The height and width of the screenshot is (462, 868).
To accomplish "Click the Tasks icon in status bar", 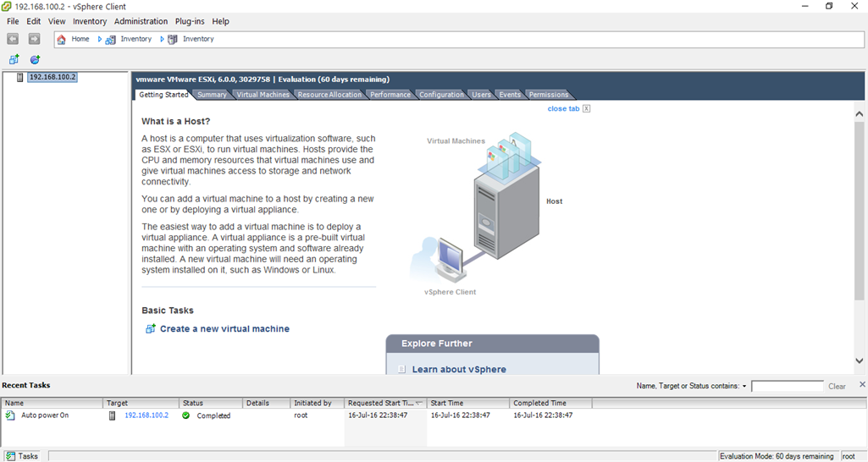I will tap(10, 456).
